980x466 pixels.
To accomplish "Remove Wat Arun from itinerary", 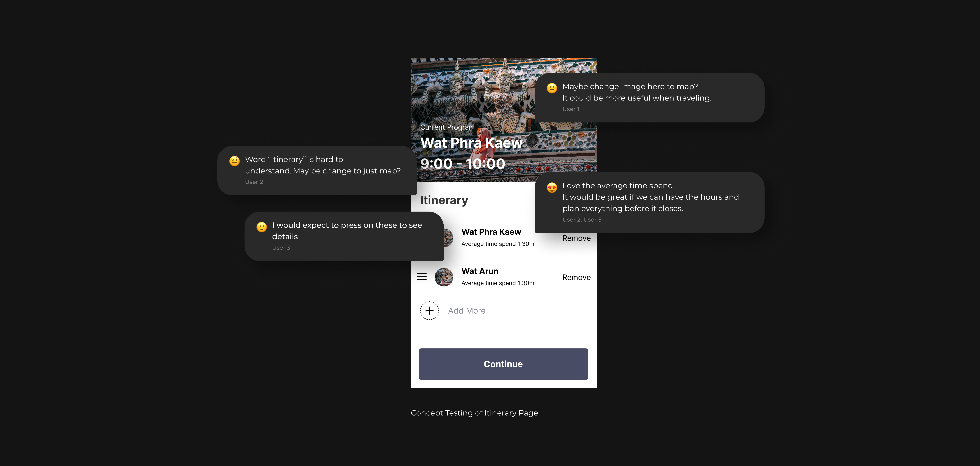I will (x=576, y=277).
